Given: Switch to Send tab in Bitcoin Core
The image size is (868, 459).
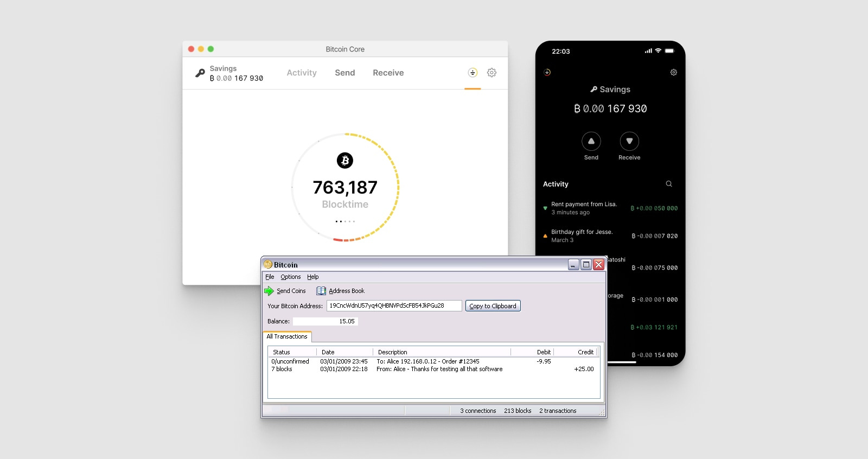Looking at the screenshot, I should 345,73.
